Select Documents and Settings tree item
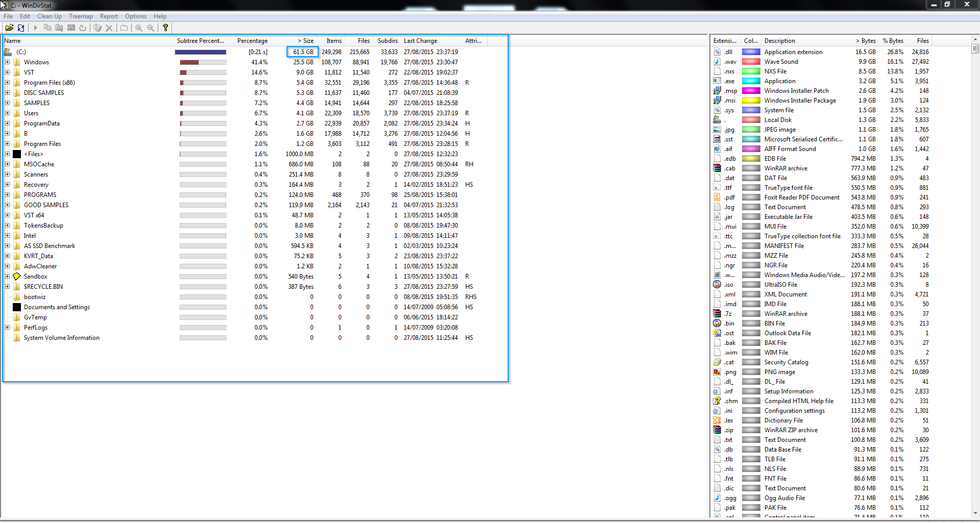 57,307
